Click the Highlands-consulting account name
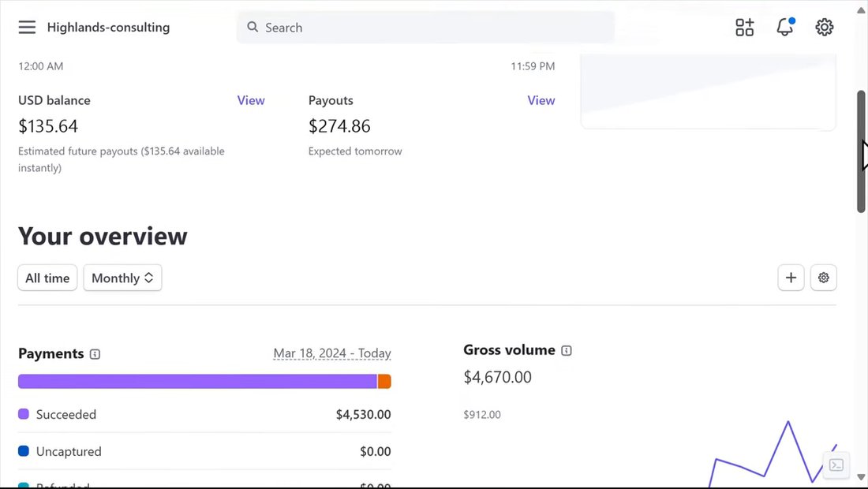This screenshot has width=868, height=489. click(109, 27)
